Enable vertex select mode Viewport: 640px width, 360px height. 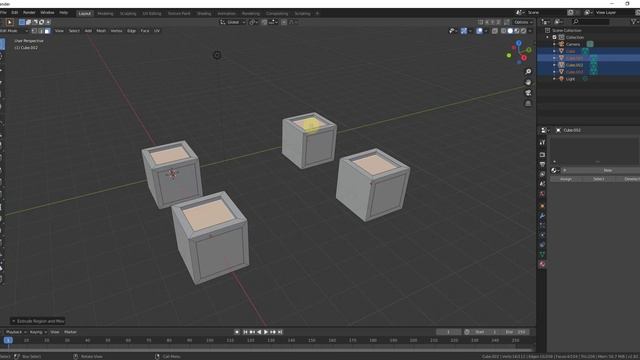pos(34,31)
